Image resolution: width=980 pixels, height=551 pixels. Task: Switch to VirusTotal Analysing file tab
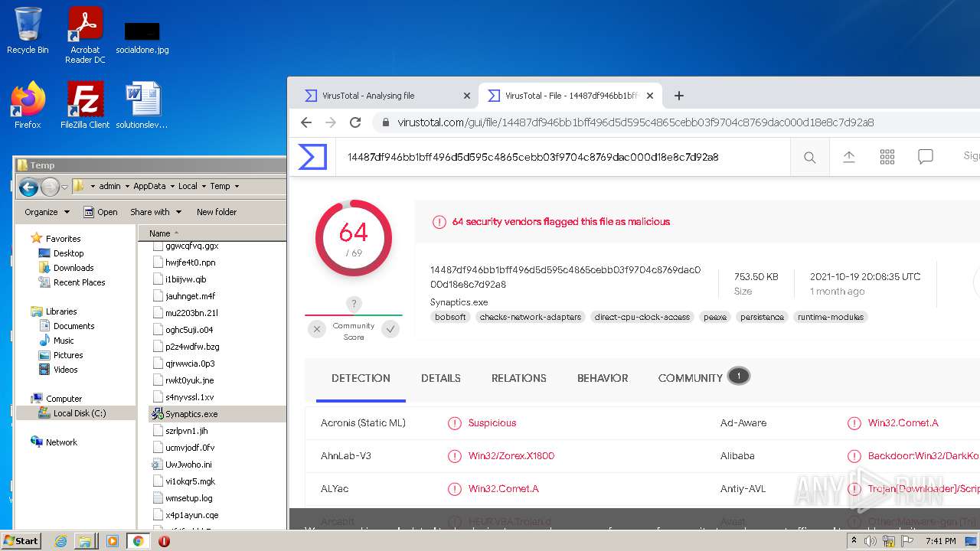pos(387,96)
